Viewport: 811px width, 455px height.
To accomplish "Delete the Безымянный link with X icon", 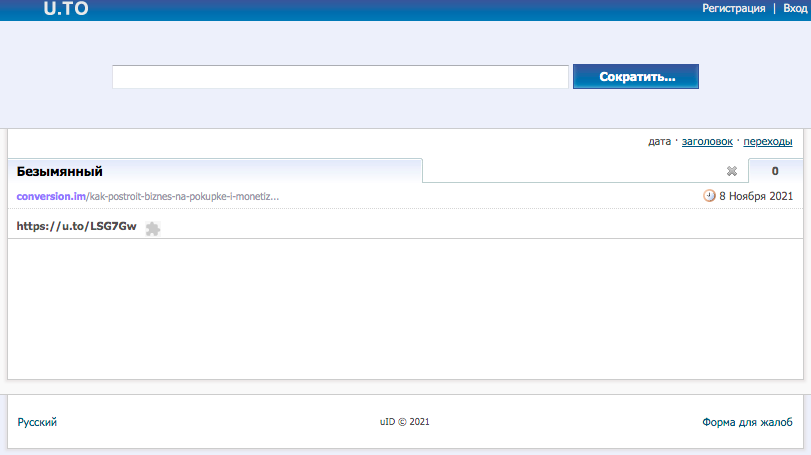I will point(731,171).
